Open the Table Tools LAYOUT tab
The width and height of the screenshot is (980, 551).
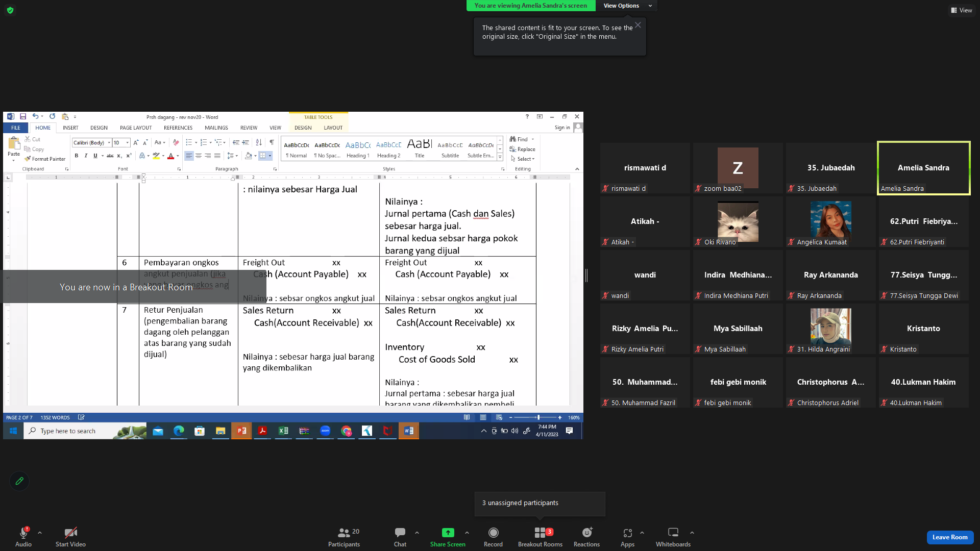[x=333, y=128]
